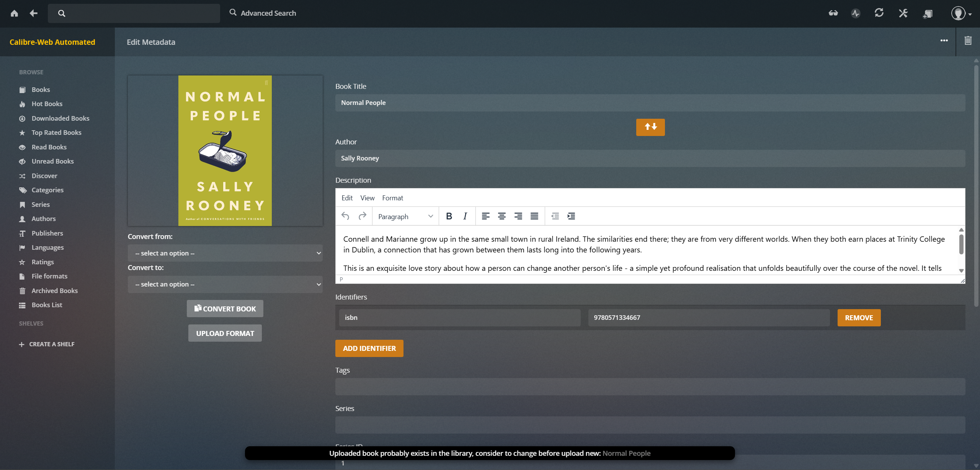Enable center alignment in description editor
Viewport: 980px width, 470px height.
501,216
